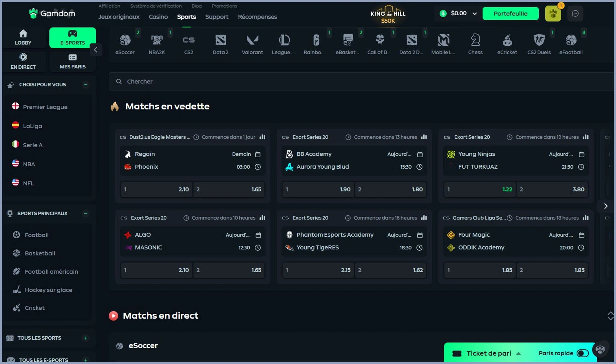Open statistics icon for B8 Academy match
The image size is (616, 364).
pos(424,137)
